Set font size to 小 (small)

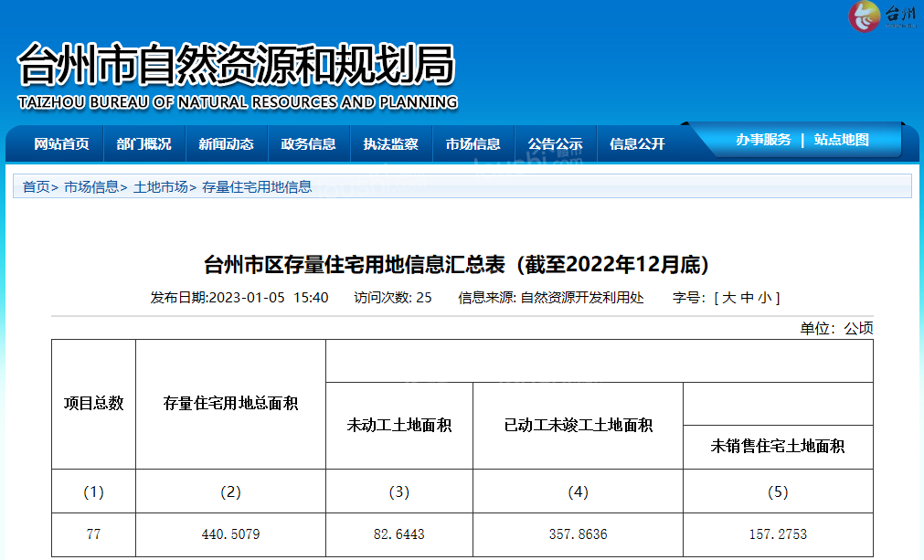coord(764,298)
